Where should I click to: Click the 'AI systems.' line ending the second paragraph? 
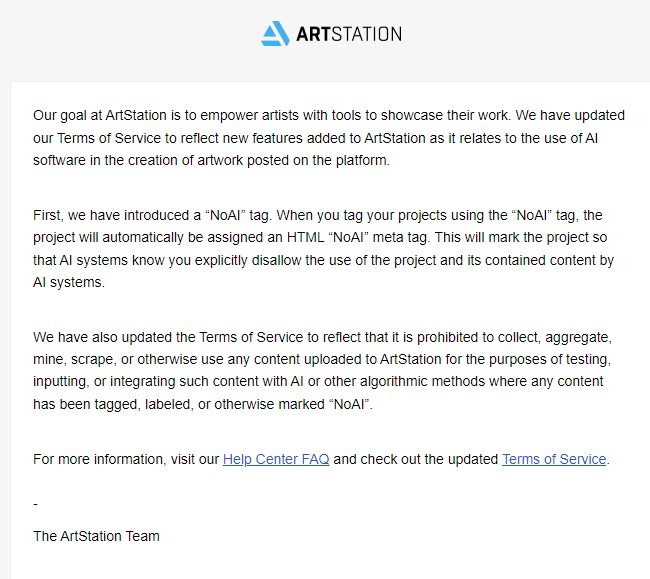69,282
